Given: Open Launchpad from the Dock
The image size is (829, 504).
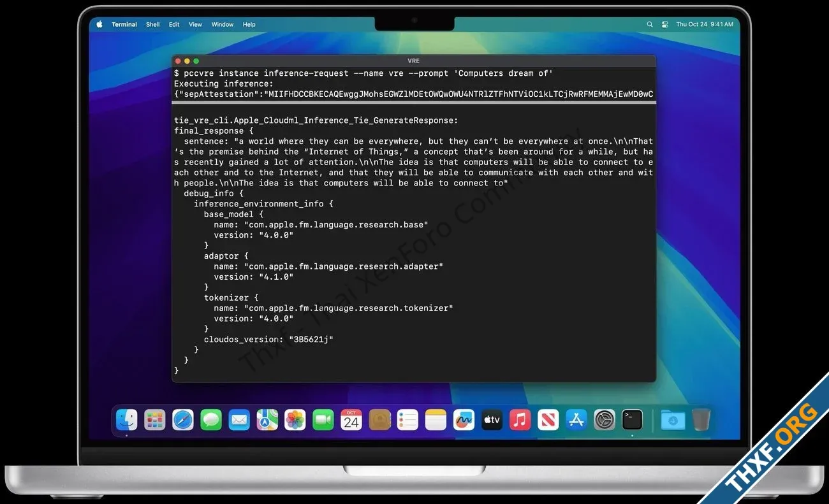Looking at the screenshot, I should pos(155,420).
